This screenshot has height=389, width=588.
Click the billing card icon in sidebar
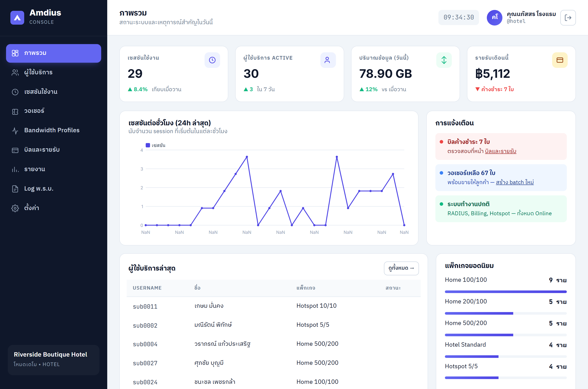tap(15, 150)
